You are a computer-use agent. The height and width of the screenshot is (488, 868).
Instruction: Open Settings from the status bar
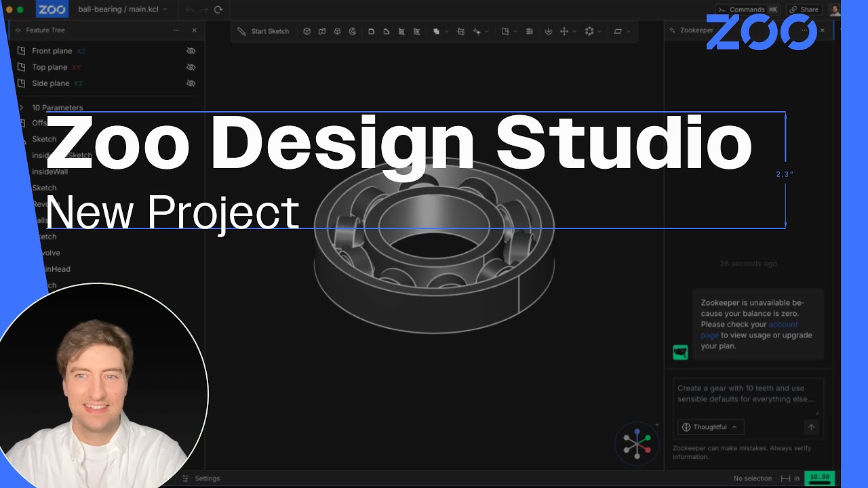click(x=201, y=479)
